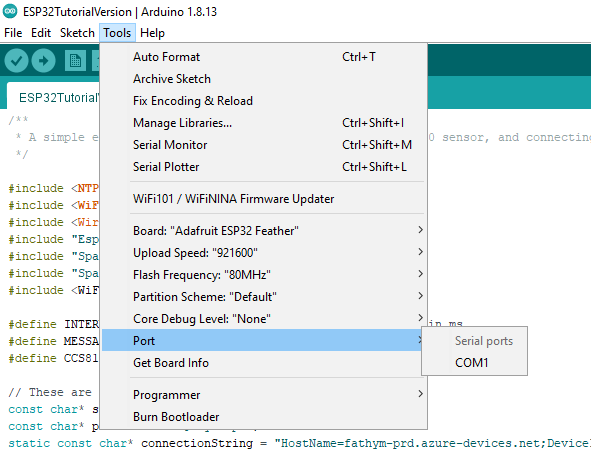The height and width of the screenshot is (456, 591).
Task: Select Archive Sketch
Action: pos(264,79)
